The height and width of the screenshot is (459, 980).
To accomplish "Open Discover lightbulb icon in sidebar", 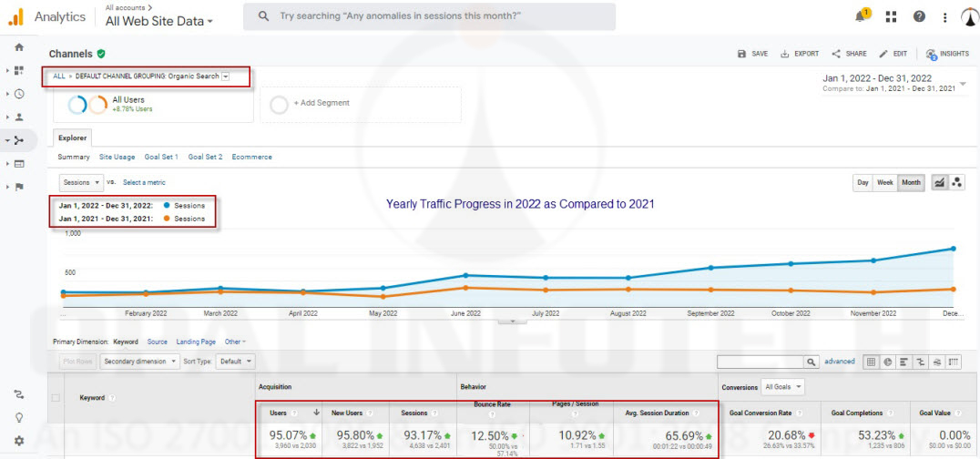I will [x=19, y=417].
